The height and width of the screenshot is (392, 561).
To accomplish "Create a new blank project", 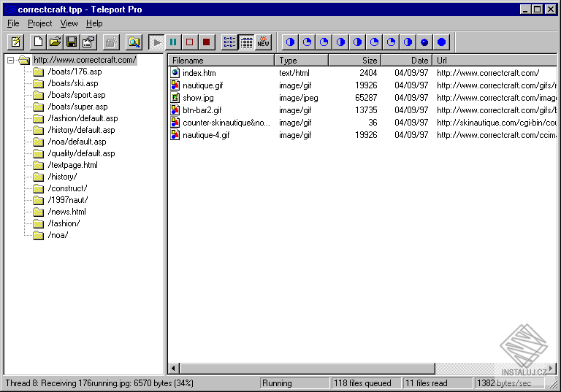I will tap(38, 42).
